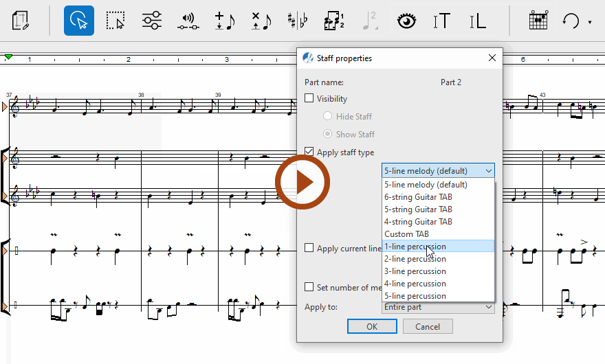Screen dimensions: 605x364
Task: Click the orange triangle of the bottom percussion staff
Action: 5,306
